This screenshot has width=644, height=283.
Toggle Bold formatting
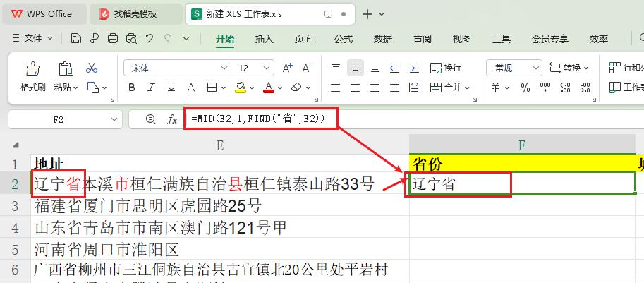(x=132, y=88)
